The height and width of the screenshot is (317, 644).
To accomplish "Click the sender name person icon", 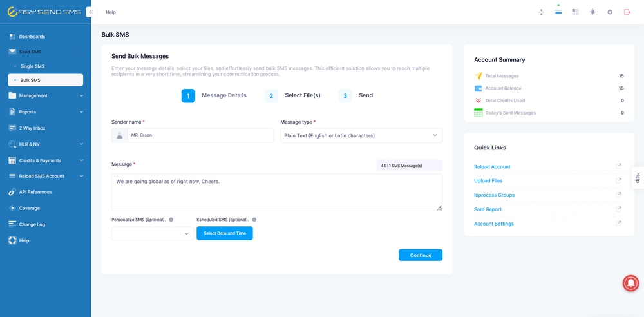I will pyautogui.click(x=120, y=135).
